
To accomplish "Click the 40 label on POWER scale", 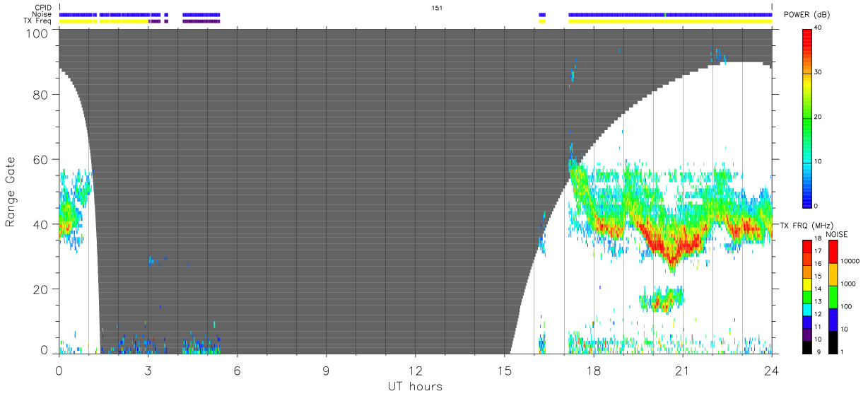I will point(819,28).
